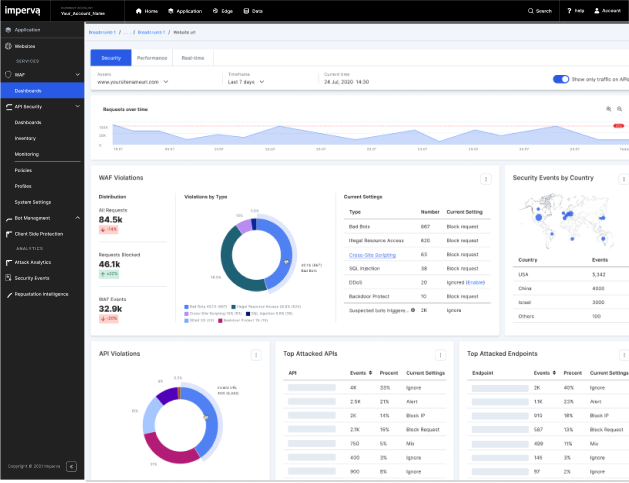Viewport: 629px width, 483px height.
Task: Open the Data section from top bar
Action: tap(246, 11)
